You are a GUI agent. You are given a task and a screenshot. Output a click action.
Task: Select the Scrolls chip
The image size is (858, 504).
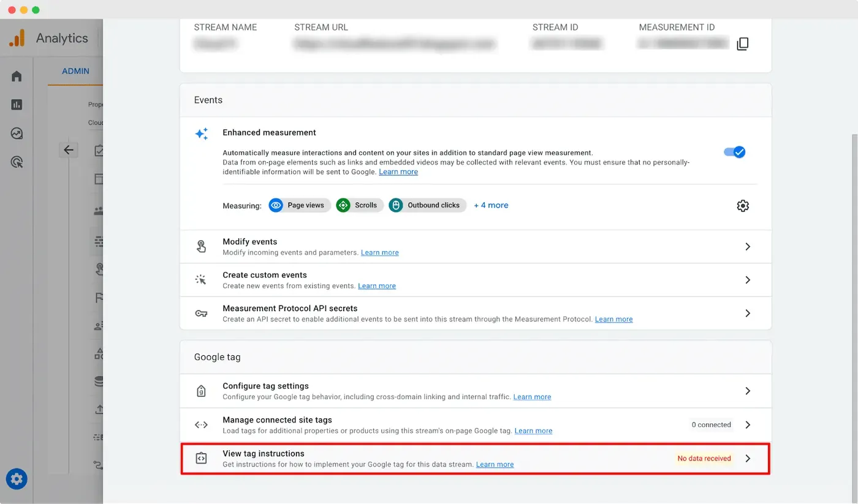tap(360, 205)
